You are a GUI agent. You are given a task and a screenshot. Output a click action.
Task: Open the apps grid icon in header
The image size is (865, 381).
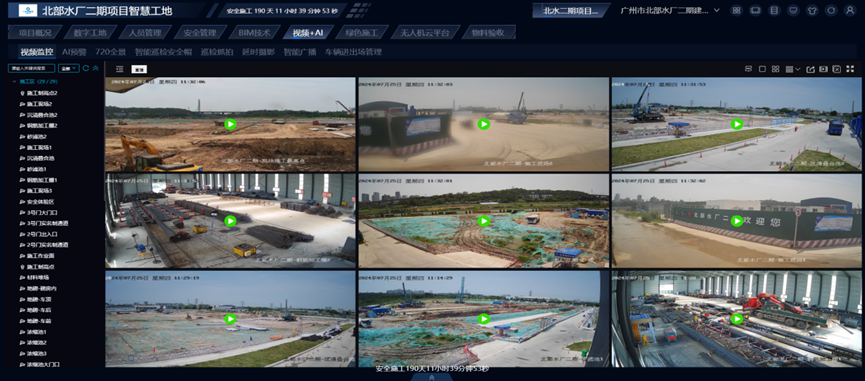[736, 10]
